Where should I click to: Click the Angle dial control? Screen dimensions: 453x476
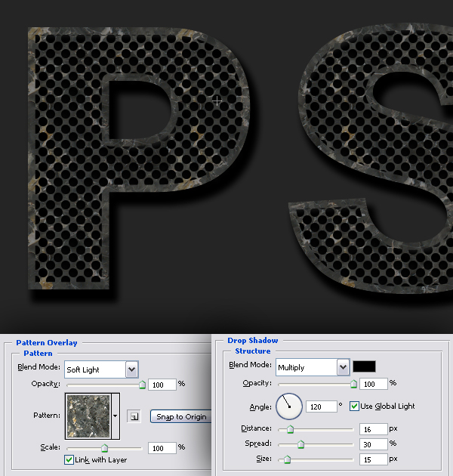(289, 406)
